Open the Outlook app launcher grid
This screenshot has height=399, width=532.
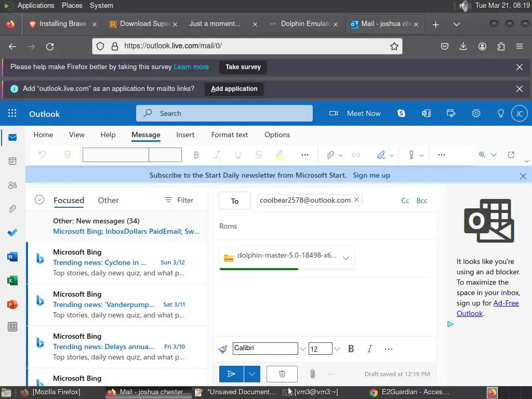[12, 113]
